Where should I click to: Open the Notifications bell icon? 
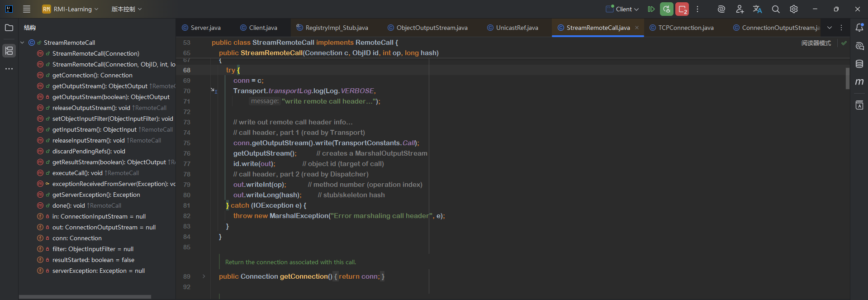point(859,28)
